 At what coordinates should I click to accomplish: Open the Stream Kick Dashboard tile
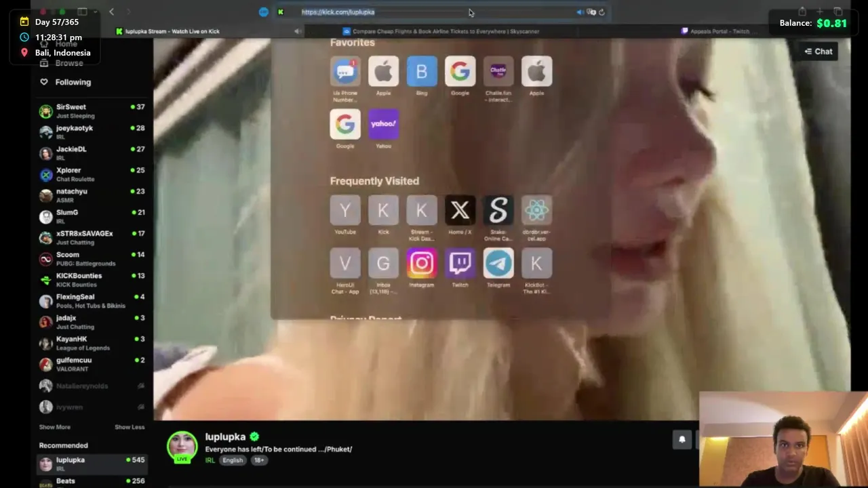click(x=422, y=211)
